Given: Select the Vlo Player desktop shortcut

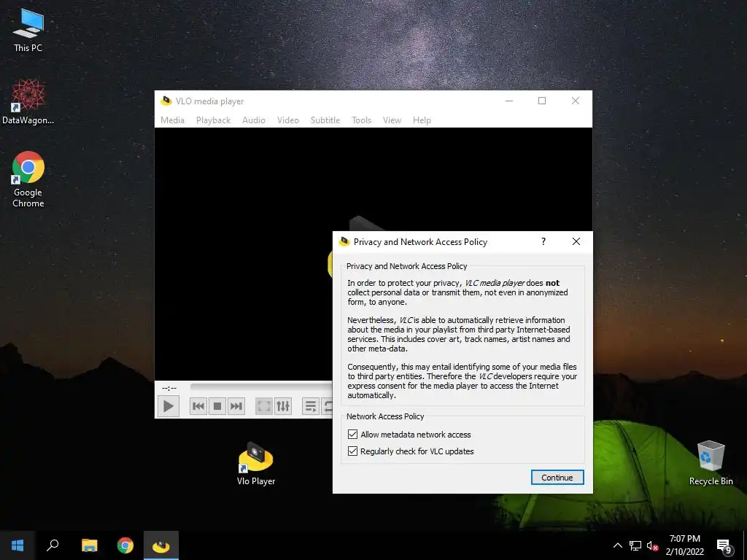Looking at the screenshot, I should [x=256, y=463].
